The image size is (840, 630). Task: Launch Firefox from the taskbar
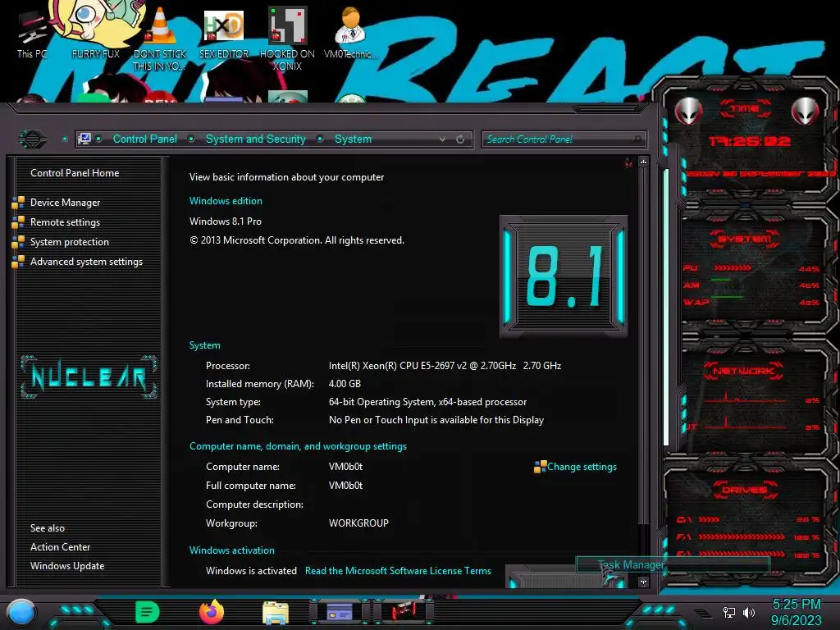[x=212, y=612]
